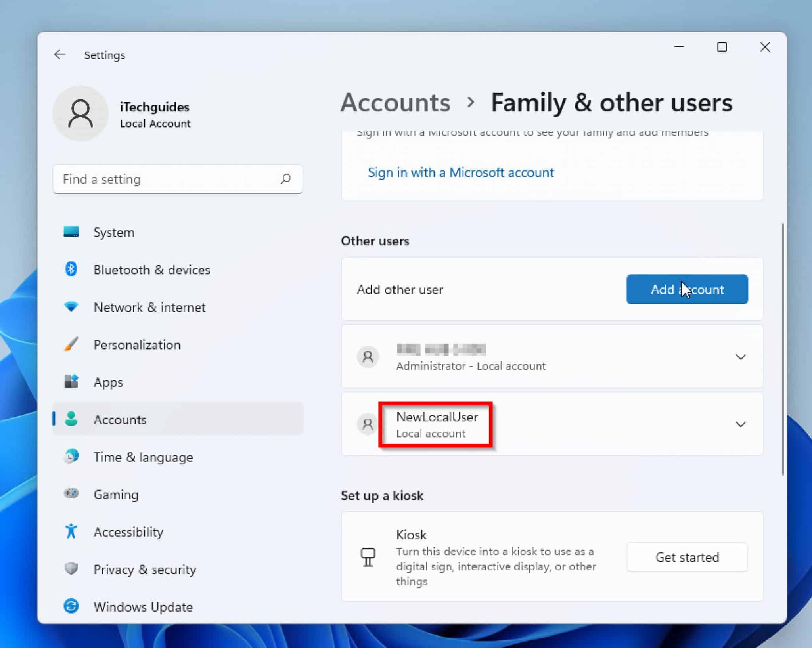
Task: Open the Accounts breadcrumb
Action: point(395,103)
